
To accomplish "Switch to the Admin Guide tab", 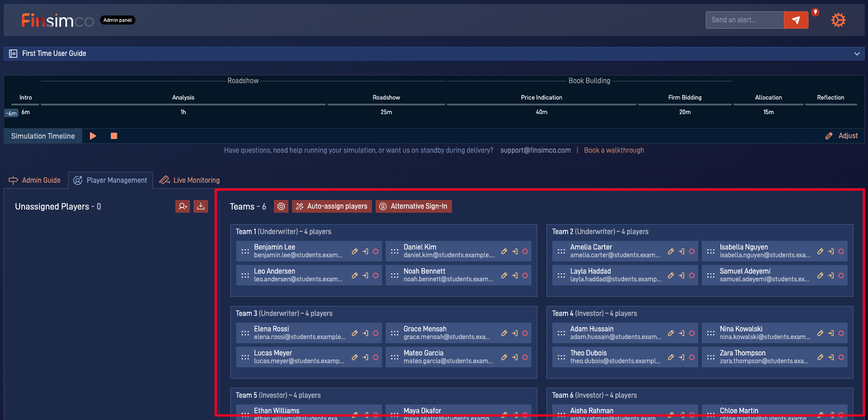I will [x=35, y=180].
